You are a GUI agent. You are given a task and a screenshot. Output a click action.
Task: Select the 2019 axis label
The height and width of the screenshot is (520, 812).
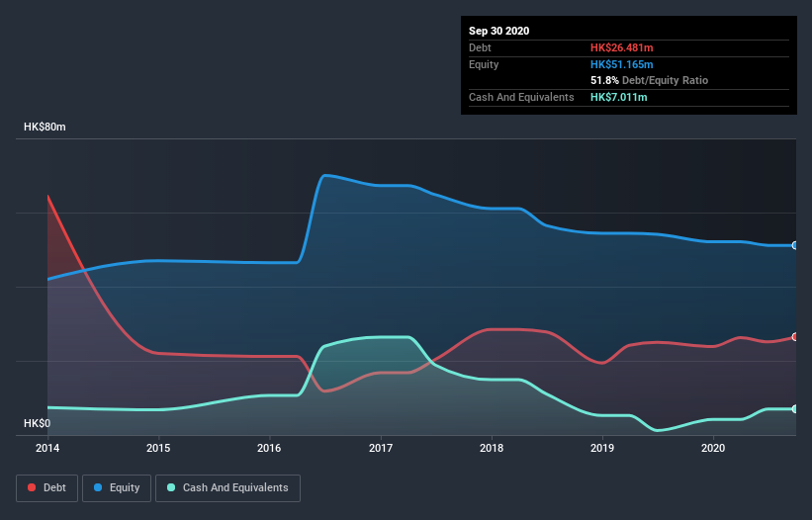[x=602, y=448]
